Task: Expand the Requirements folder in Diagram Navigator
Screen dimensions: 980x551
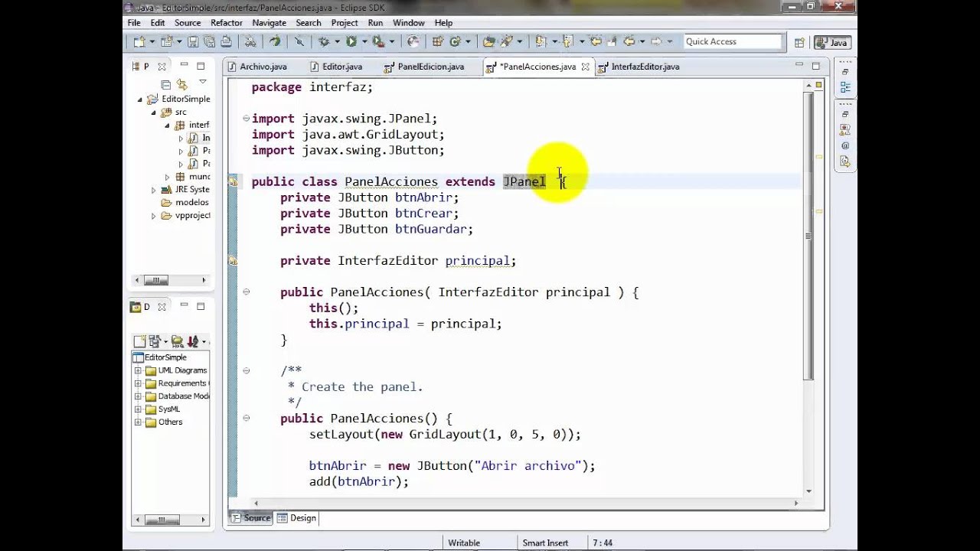Action: [139, 383]
